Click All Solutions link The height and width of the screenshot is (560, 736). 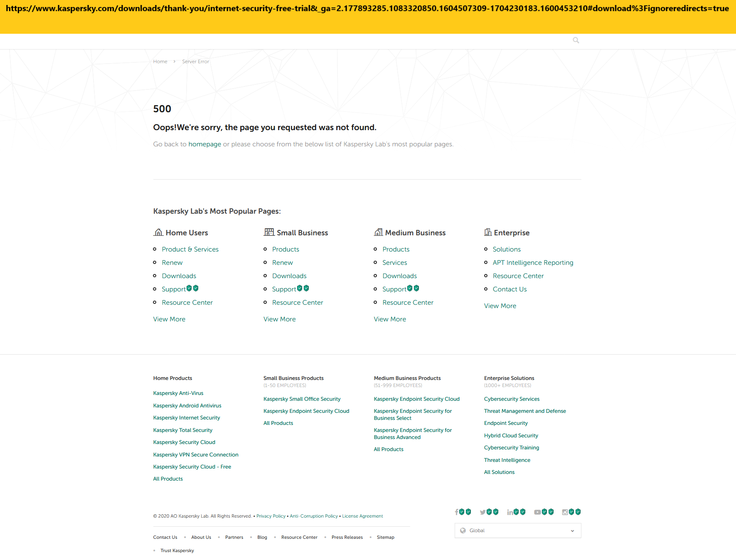click(x=499, y=472)
